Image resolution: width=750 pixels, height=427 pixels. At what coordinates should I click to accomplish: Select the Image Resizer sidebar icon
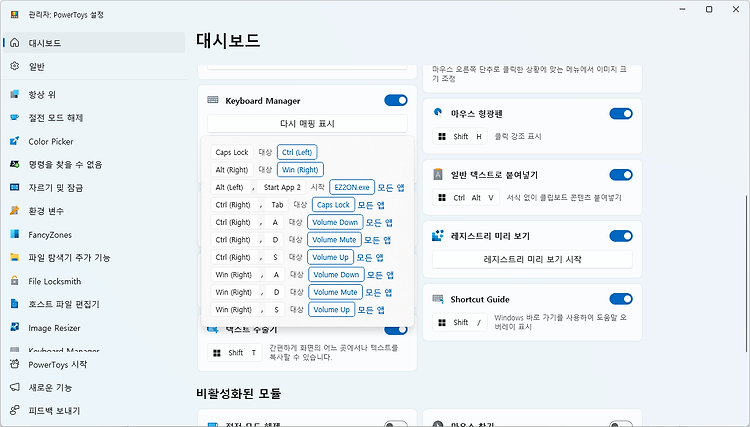click(x=15, y=328)
